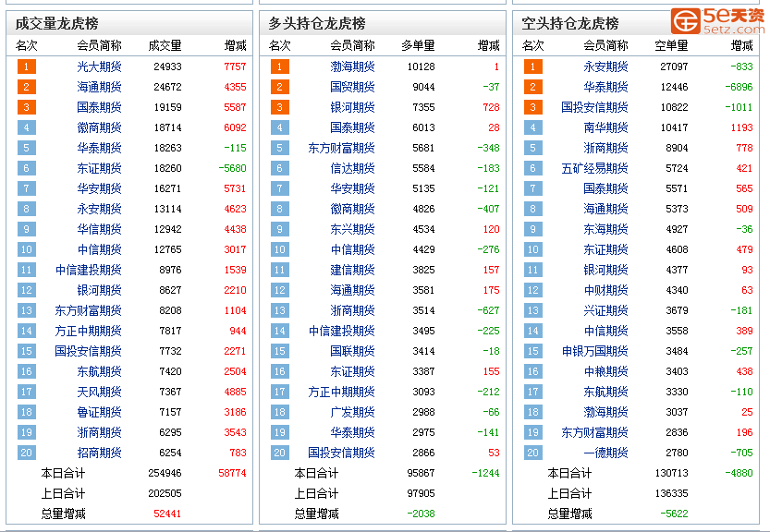Open 东方财富期货 in 多头持仓龙虎榜 table

[342, 148]
